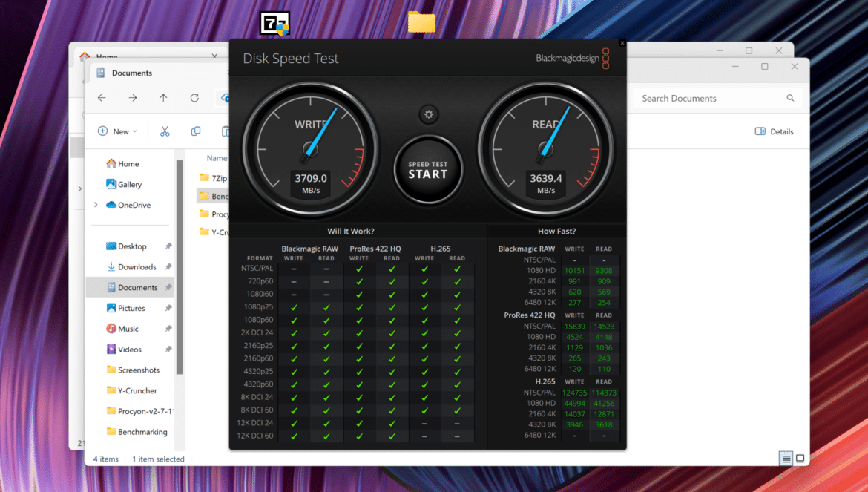Navigate up one level from Documents
This screenshot has height=492, width=868.
click(x=163, y=98)
